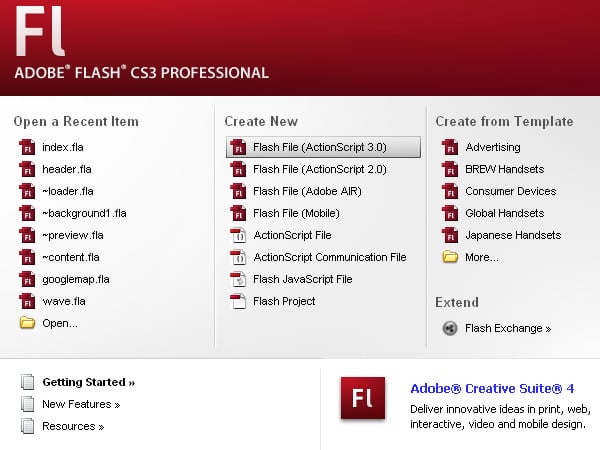Select the Consumer Devices template category

pyautogui.click(x=510, y=191)
